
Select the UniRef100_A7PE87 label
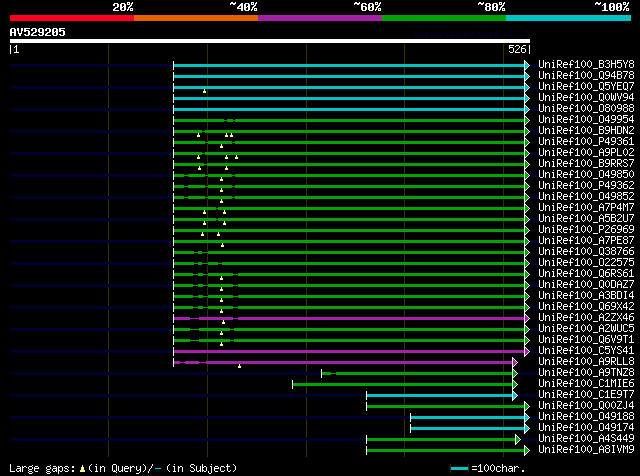coord(586,241)
